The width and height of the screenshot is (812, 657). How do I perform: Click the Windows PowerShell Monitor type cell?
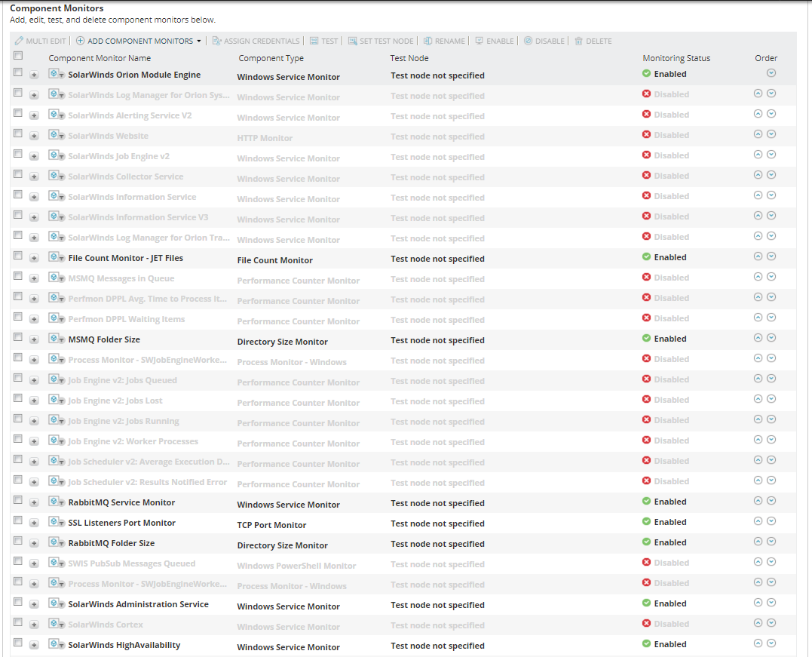click(296, 566)
